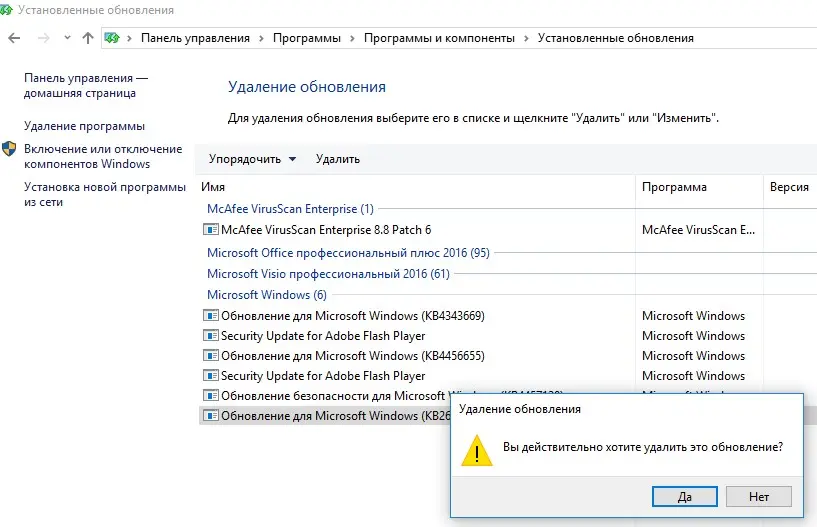
Task: Click Microsoft Windows program cell for KB4343669
Action: click(x=694, y=315)
